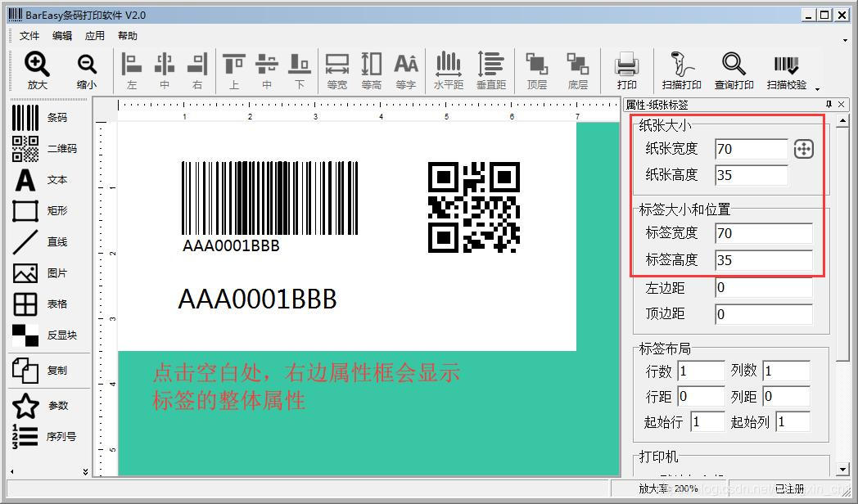Distribute vertical spacing with 垂直距
Screen dimensions: 858x504
tap(491, 70)
